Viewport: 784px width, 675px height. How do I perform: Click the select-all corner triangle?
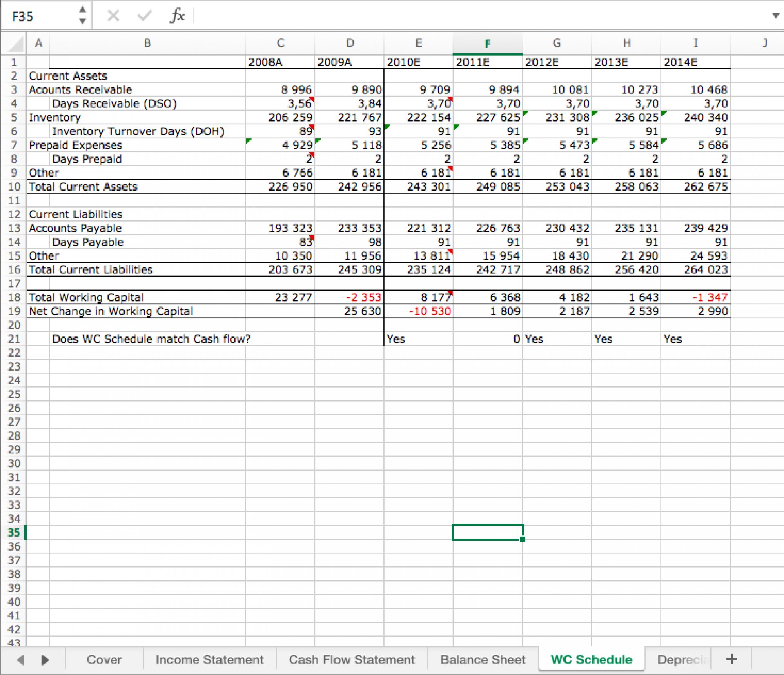[x=15, y=44]
